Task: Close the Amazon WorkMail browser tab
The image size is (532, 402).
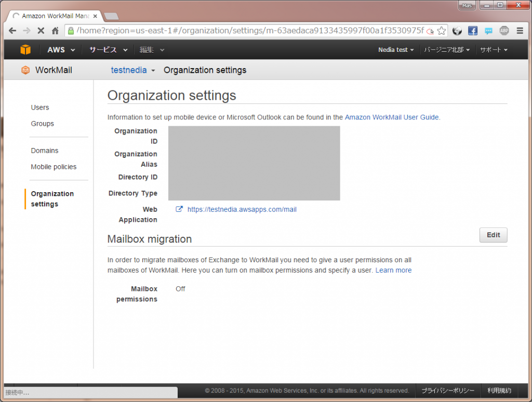Action: point(96,16)
